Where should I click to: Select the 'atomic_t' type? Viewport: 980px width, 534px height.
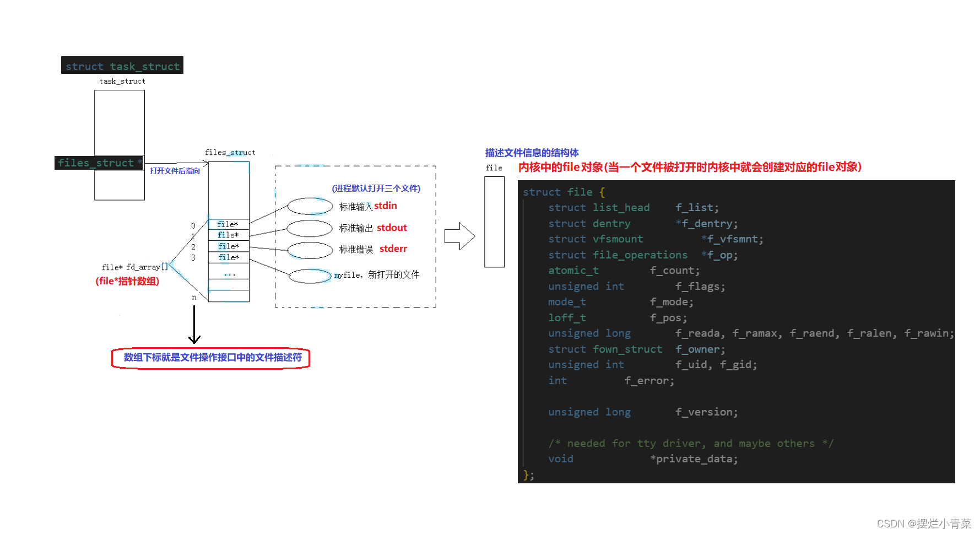click(573, 271)
